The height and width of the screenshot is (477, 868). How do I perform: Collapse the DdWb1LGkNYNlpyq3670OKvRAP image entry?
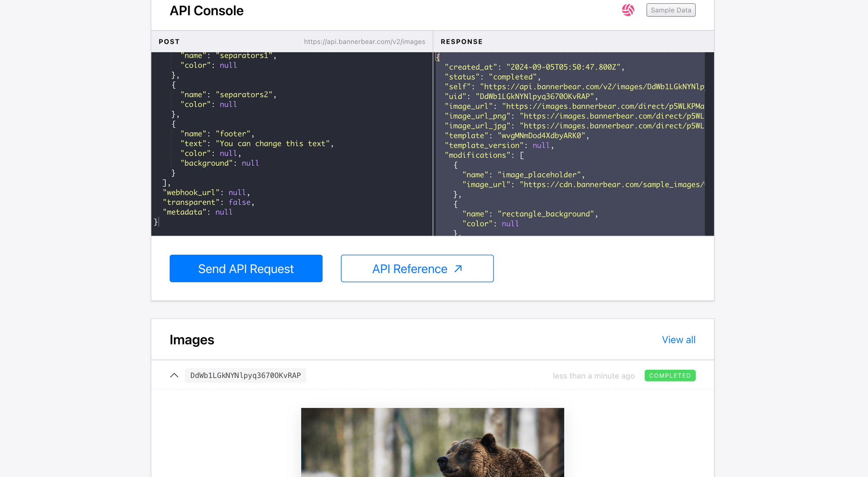175,375
